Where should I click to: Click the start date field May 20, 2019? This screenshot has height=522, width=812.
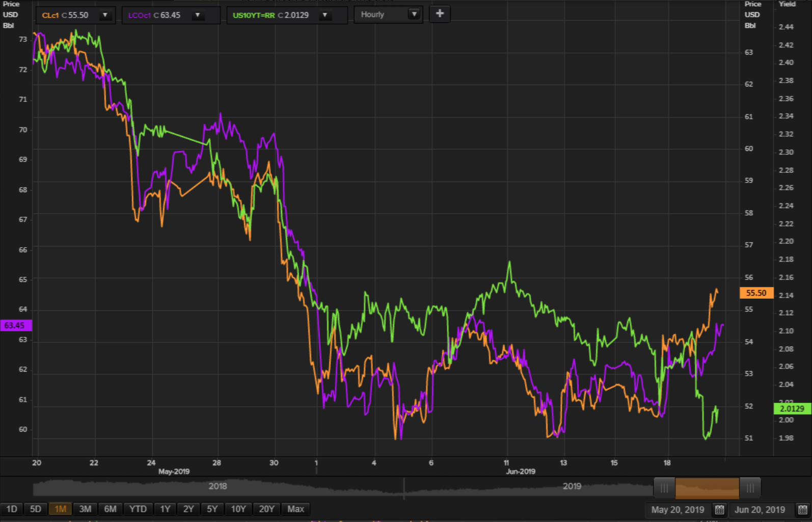[678, 510]
